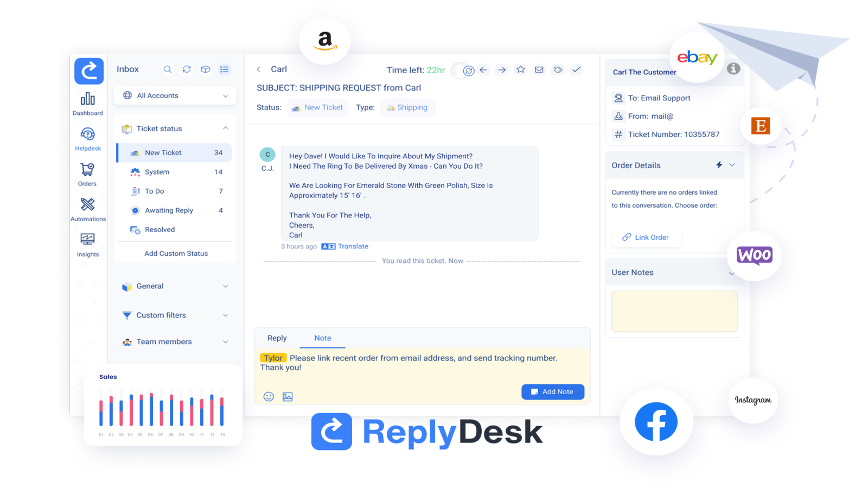Click the Translate icon under message

(328, 247)
